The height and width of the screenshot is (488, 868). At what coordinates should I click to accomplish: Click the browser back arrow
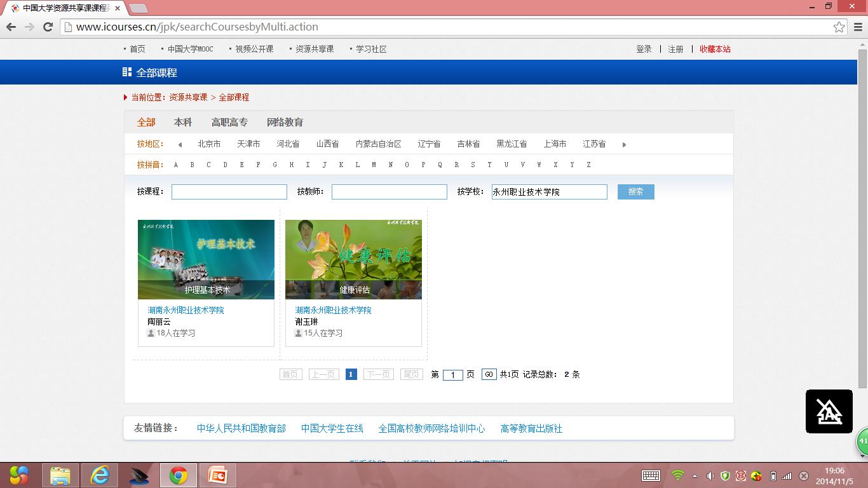point(11,27)
